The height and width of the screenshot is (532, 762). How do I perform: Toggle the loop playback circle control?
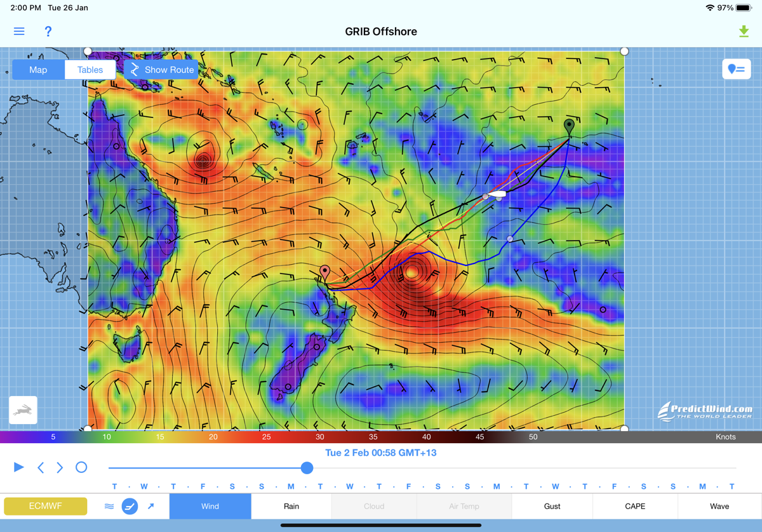click(81, 467)
